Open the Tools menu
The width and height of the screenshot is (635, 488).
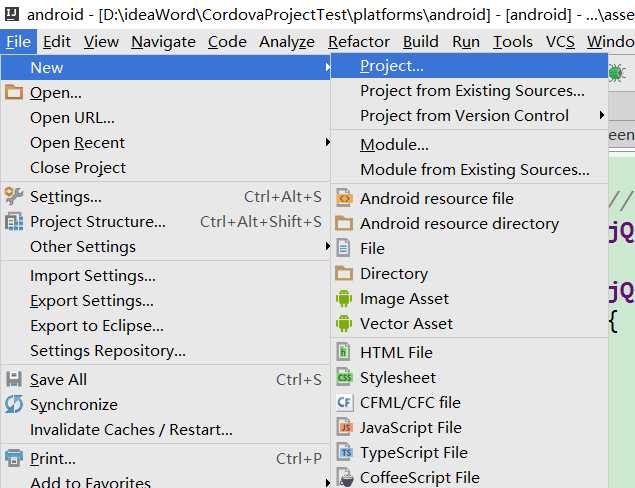pyautogui.click(x=512, y=42)
